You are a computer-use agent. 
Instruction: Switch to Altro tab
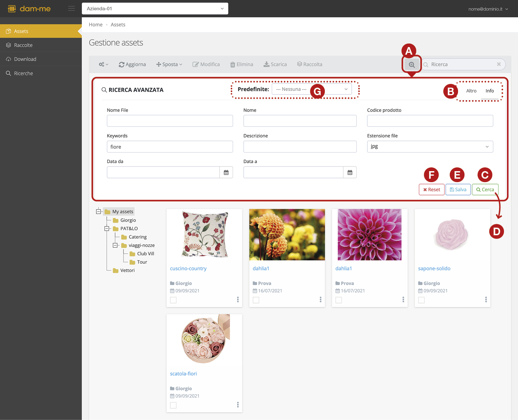[471, 91]
